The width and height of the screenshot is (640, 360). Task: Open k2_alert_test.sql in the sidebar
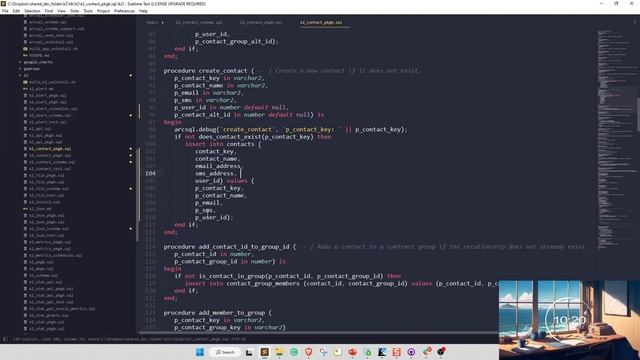point(48,122)
